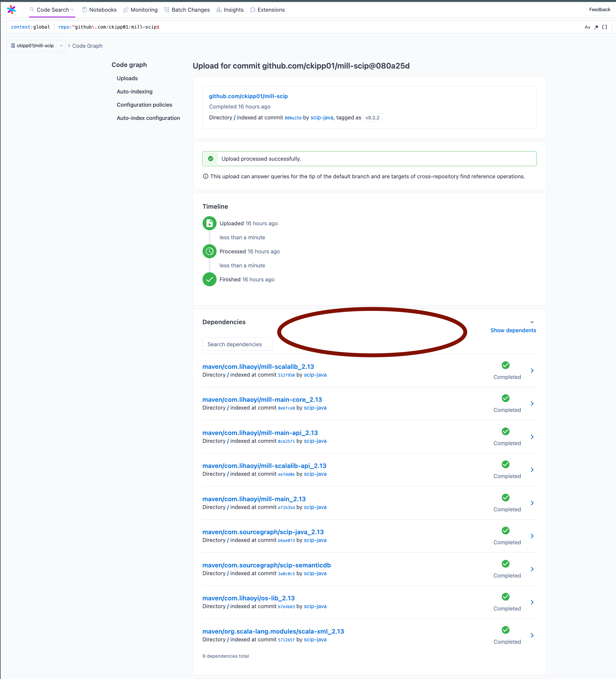Click the Processed timeline stage icon
This screenshot has width=616, height=679.
tap(209, 251)
